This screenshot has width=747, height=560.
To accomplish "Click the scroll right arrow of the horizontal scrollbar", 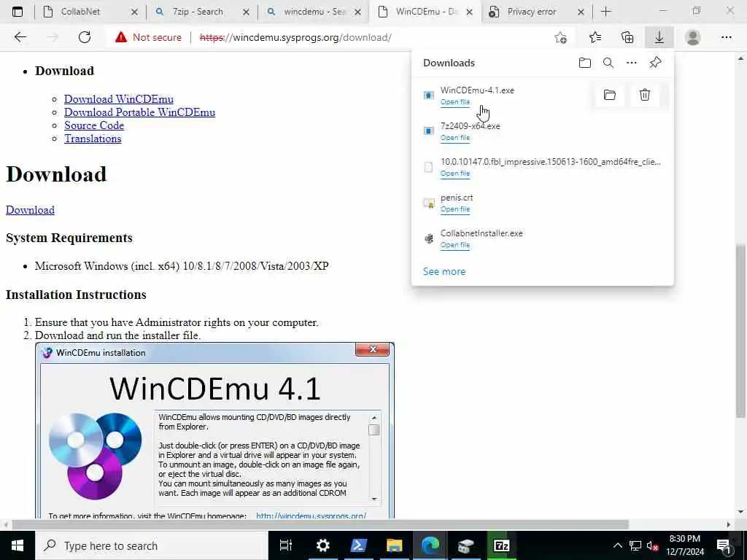I will (729, 524).
